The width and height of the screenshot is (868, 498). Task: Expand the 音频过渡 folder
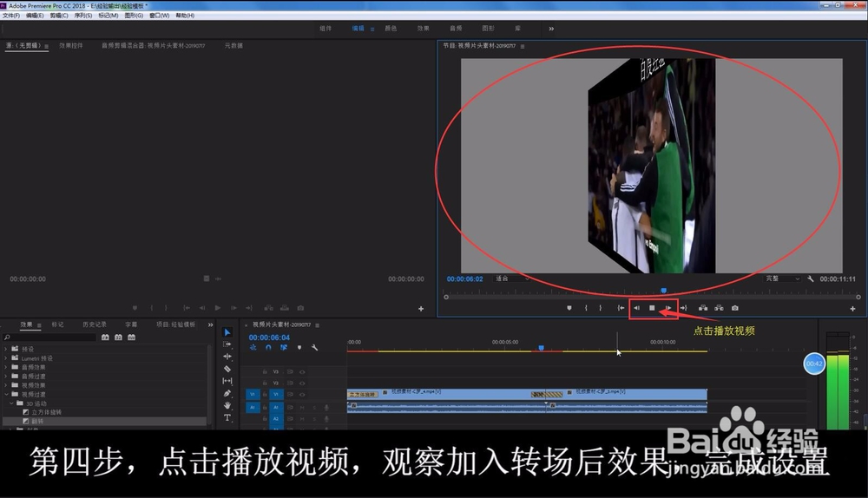coord(6,377)
